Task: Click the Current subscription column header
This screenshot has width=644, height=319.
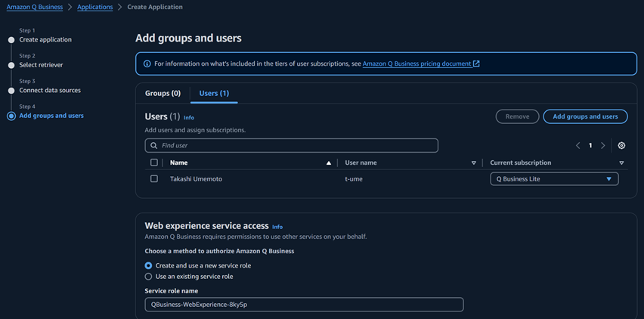Action: [520, 163]
